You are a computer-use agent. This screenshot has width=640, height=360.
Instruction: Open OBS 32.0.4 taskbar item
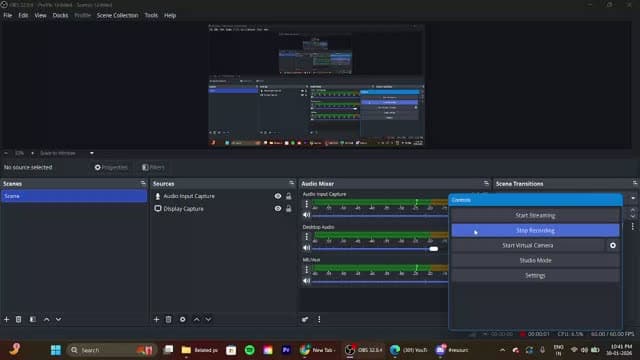coord(363,350)
